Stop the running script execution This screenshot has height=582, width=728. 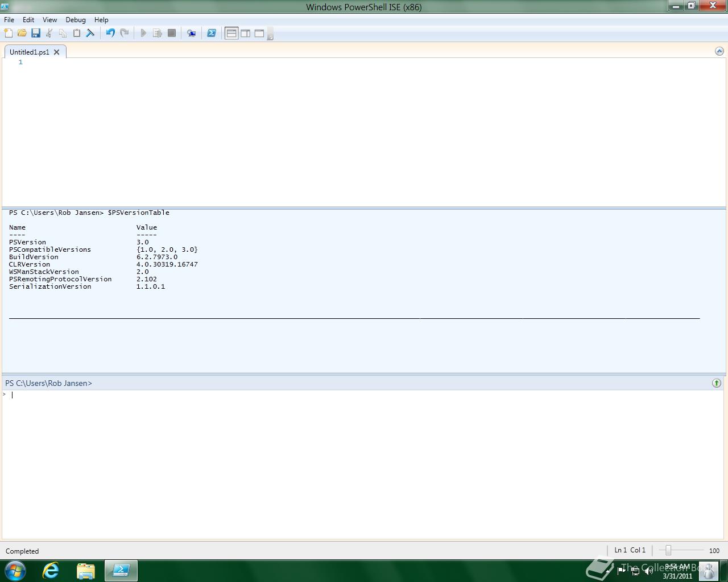tap(171, 33)
